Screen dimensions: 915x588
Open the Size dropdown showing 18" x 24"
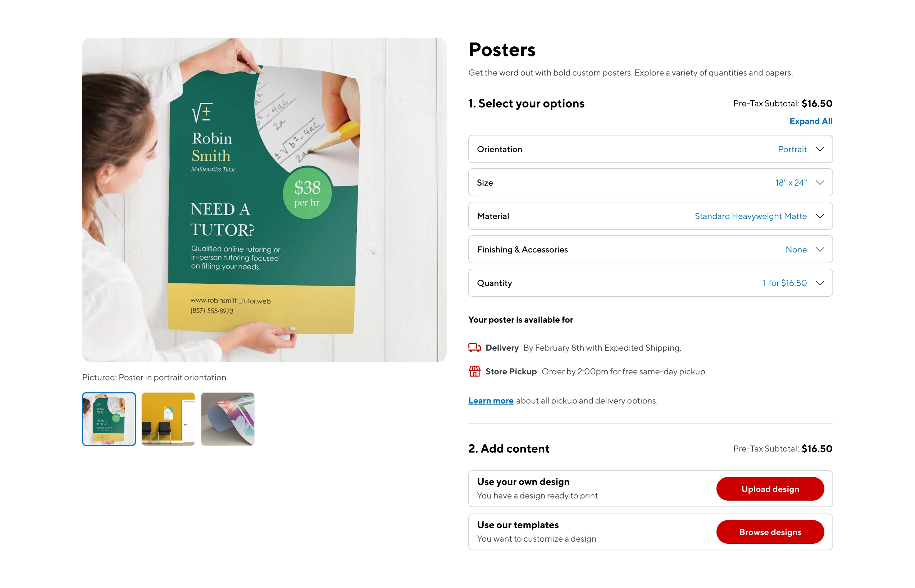tap(649, 182)
